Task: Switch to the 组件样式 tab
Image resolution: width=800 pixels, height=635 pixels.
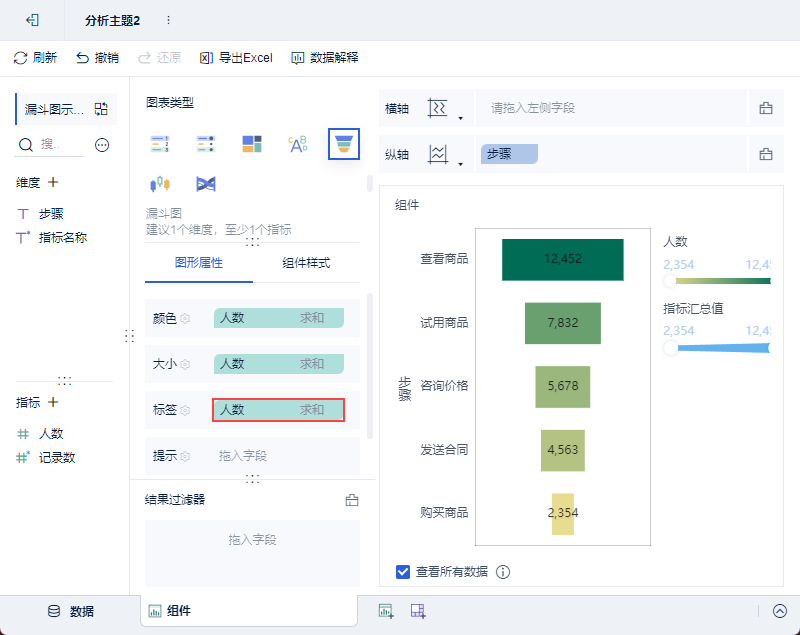Action: tap(306, 263)
